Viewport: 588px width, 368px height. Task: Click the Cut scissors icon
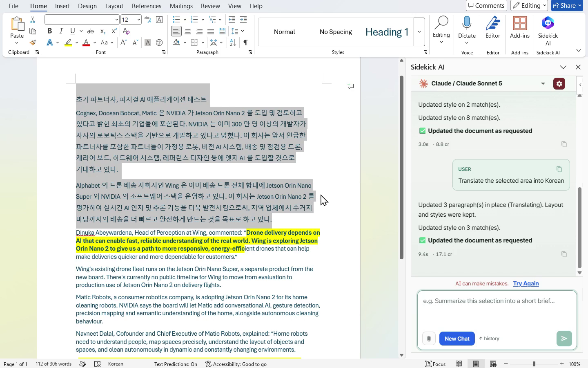tap(33, 20)
